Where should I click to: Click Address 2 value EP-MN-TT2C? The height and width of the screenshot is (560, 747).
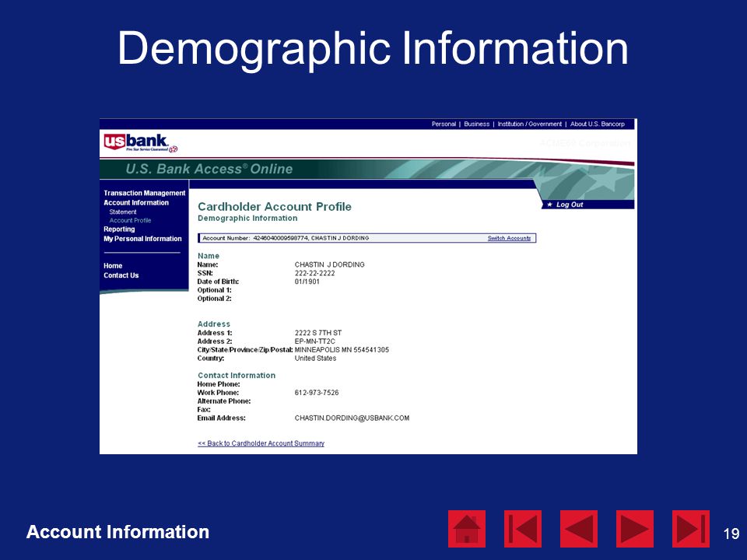pyautogui.click(x=314, y=341)
